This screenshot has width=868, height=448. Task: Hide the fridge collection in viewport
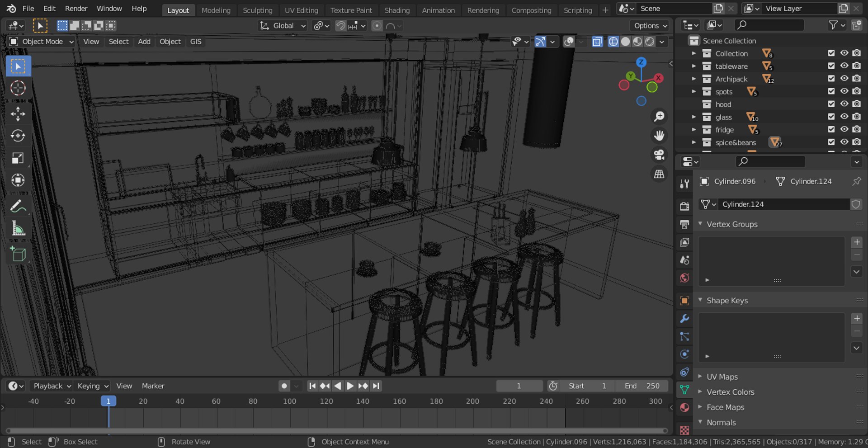844,129
